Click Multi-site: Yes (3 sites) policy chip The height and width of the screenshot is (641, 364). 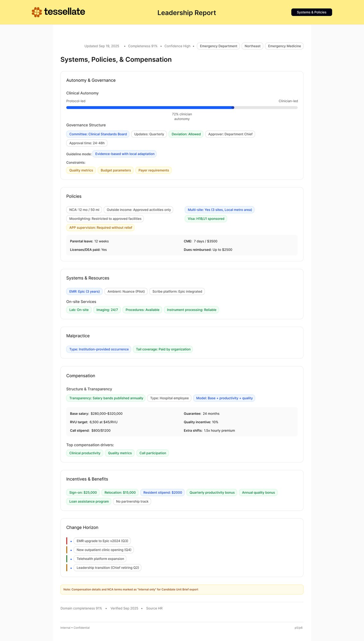[219, 210]
